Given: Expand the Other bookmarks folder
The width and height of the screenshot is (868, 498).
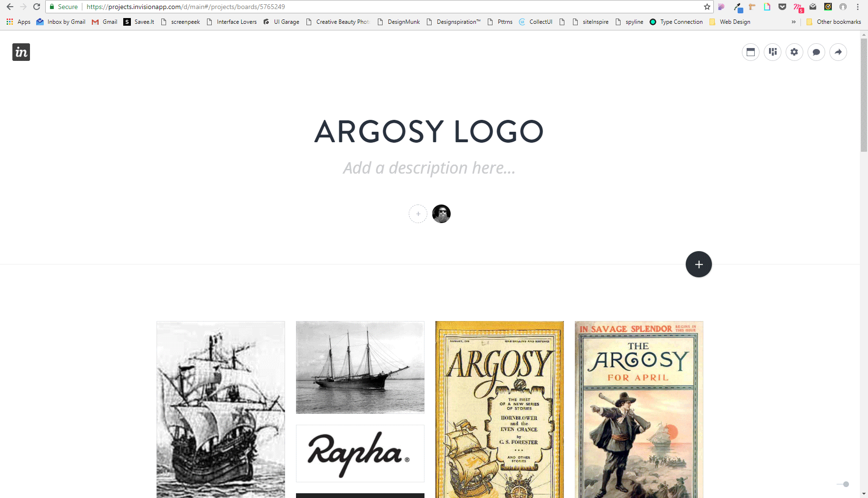Looking at the screenshot, I should 833,22.
